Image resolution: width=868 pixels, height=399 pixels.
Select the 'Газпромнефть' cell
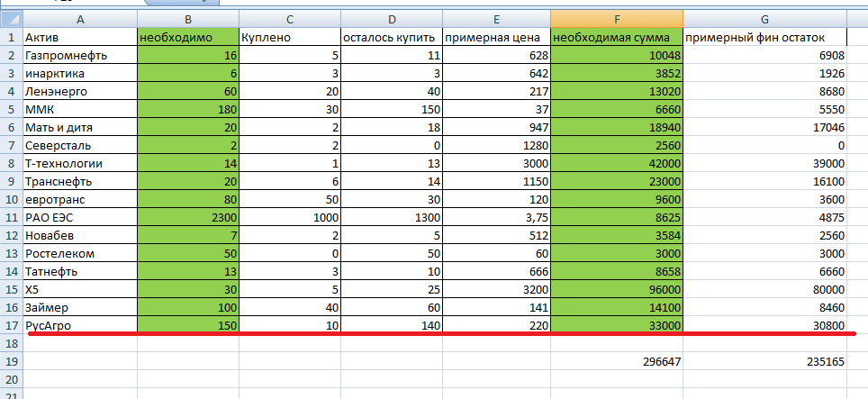click(80, 55)
